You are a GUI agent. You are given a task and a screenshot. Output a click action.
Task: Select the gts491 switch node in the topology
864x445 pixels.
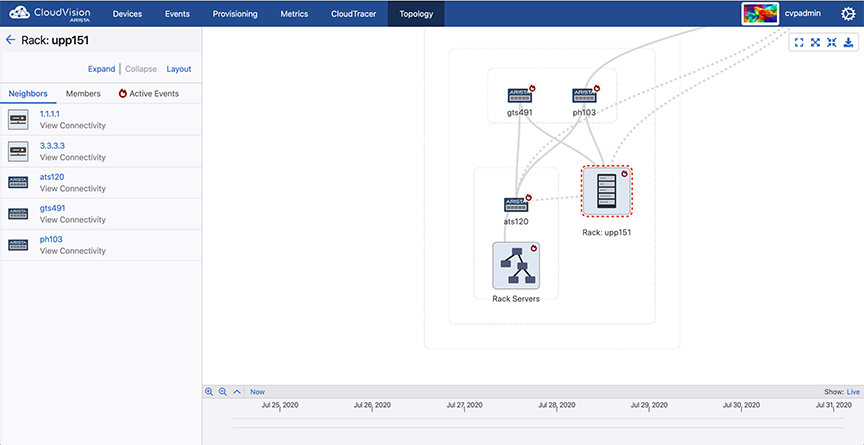click(520, 95)
